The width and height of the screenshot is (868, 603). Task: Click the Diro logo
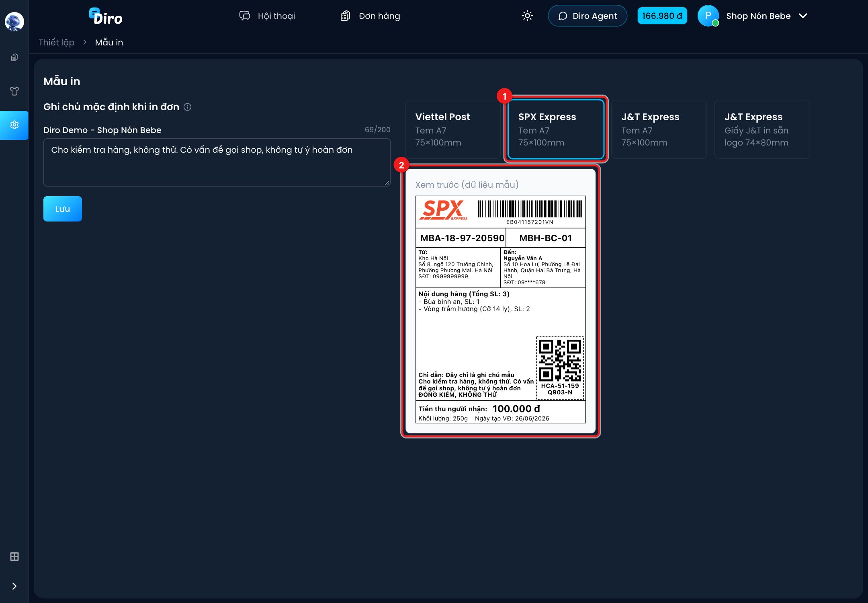click(106, 16)
